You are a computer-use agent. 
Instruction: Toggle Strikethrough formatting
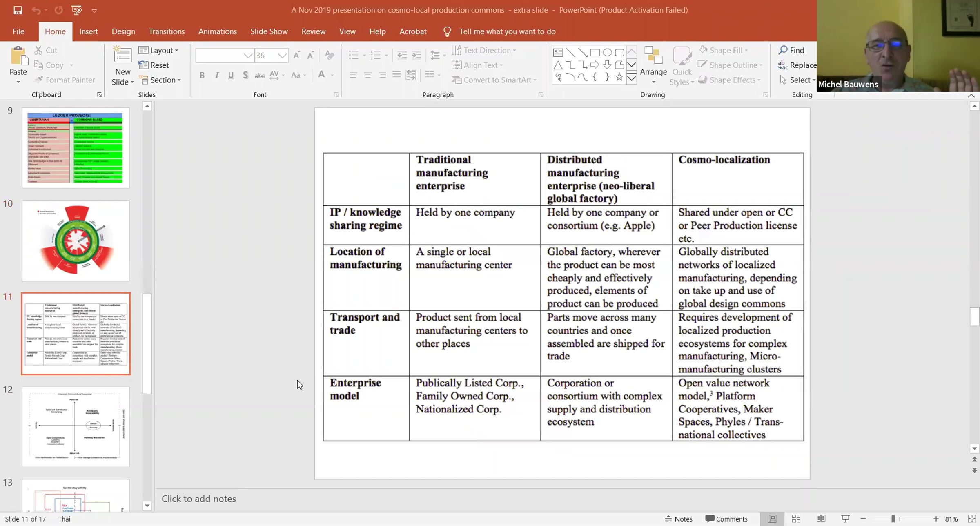[259, 75]
